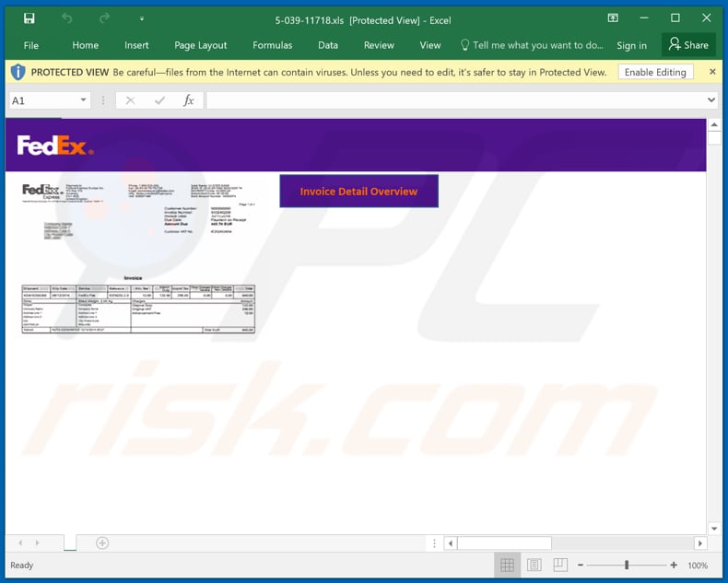Open the Review tab
The width and height of the screenshot is (728, 583).
pos(379,45)
